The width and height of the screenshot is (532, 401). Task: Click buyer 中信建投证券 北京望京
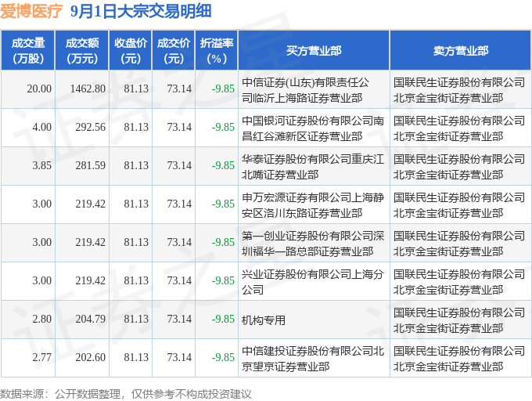[313, 359]
